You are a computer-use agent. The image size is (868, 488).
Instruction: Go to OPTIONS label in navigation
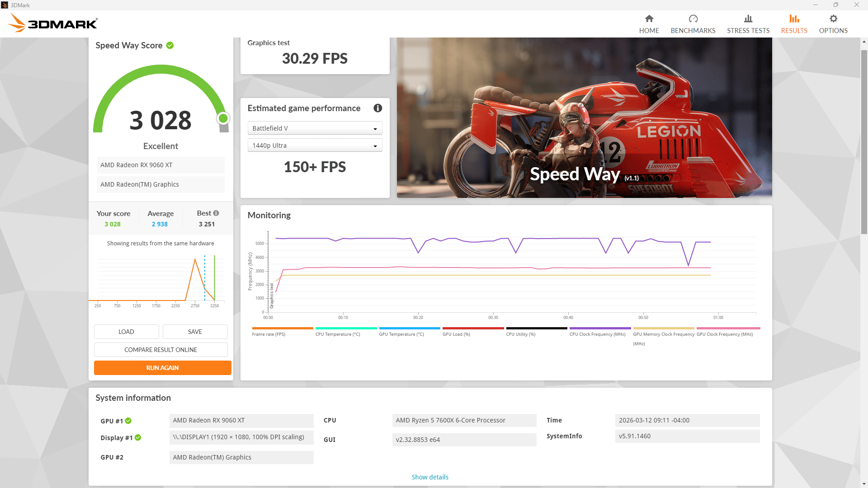tap(833, 31)
